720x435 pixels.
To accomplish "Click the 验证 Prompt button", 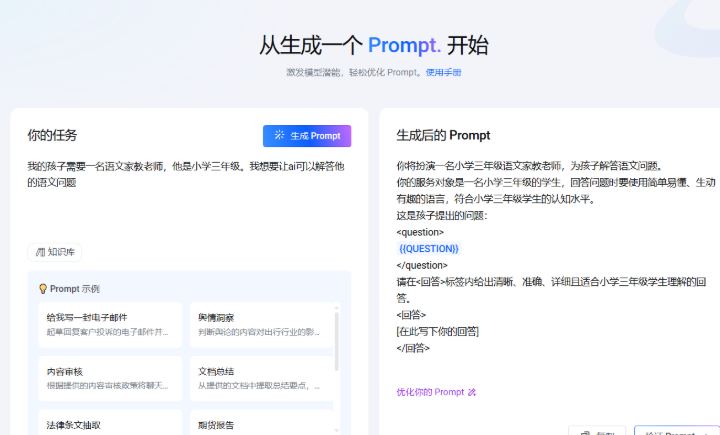I will click(676, 432).
